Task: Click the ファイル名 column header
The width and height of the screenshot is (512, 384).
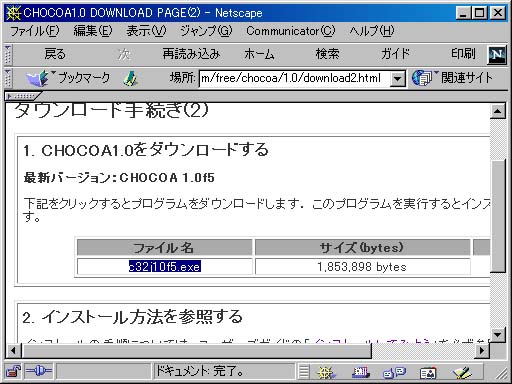Action: pyautogui.click(x=164, y=248)
